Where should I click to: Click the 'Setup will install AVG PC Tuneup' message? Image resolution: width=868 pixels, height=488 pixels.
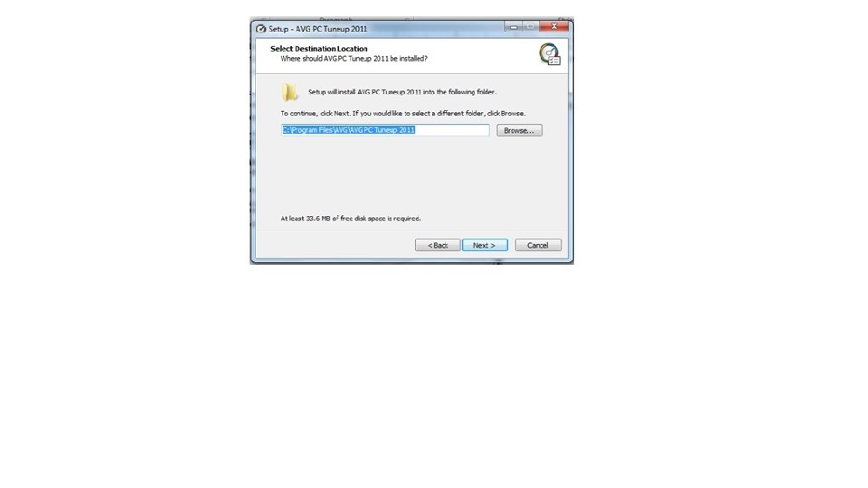pos(402,92)
